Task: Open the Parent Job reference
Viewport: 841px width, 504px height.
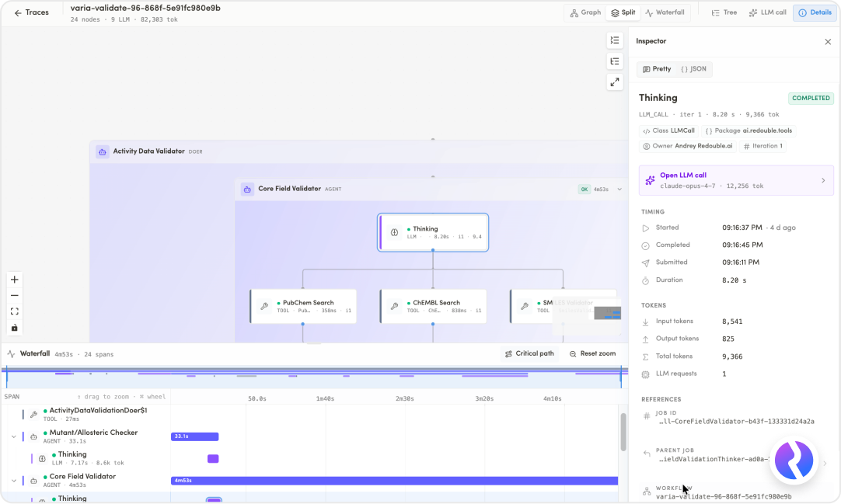Action: pyautogui.click(x=736, y=455)
